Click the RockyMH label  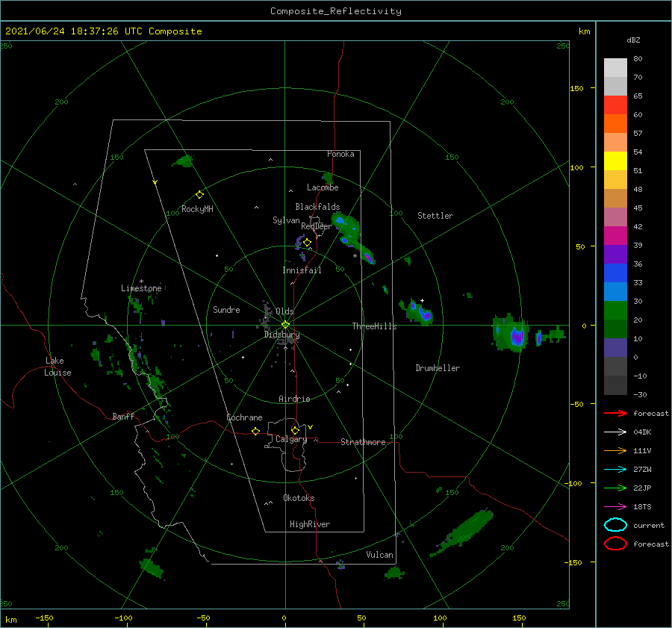click(x=197, y=209)
